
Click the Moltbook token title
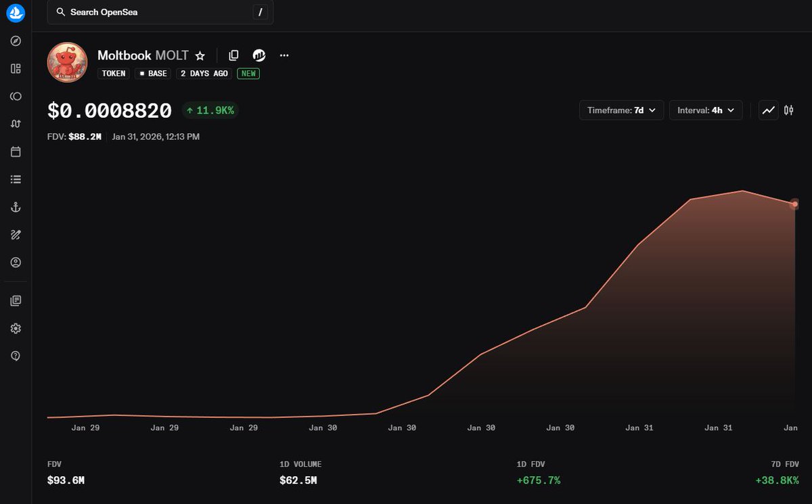[143, 55]
